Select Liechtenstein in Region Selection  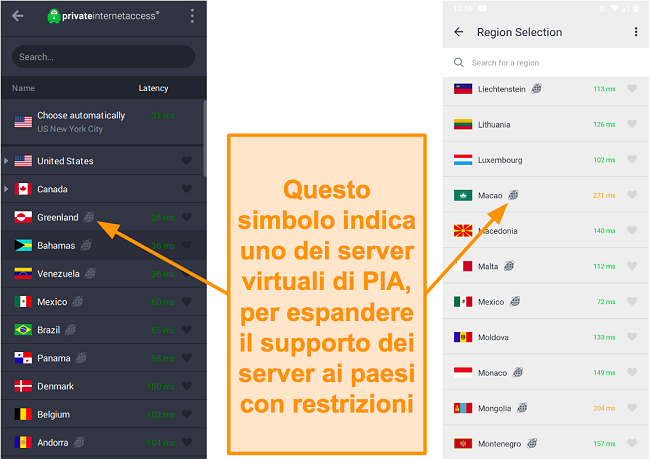[x=546, y=89]
